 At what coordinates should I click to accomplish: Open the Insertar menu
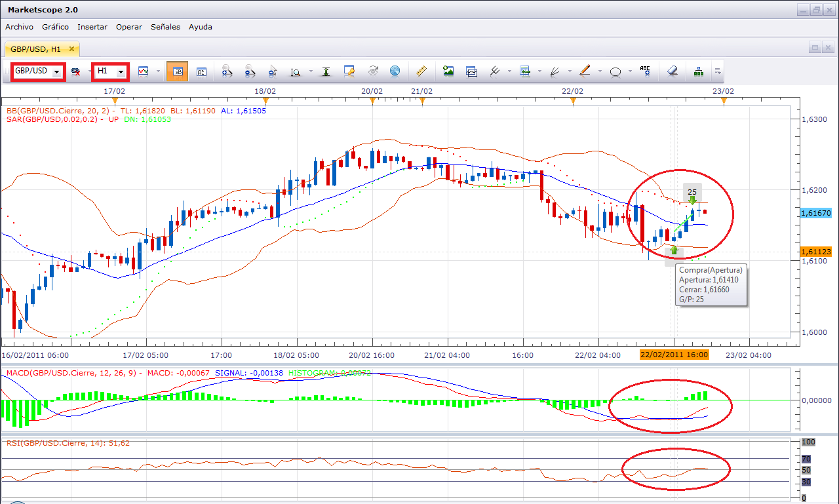[x=92, y=27]
